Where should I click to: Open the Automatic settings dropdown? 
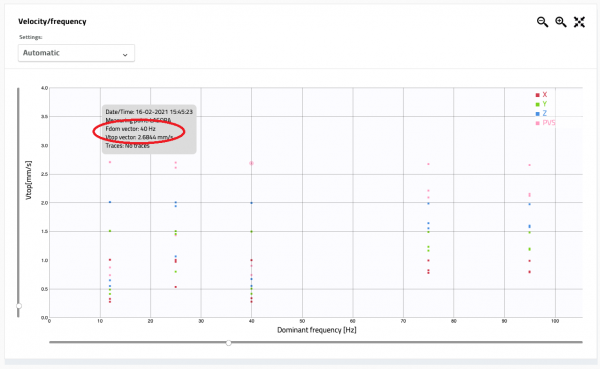[x=76, y=53]
